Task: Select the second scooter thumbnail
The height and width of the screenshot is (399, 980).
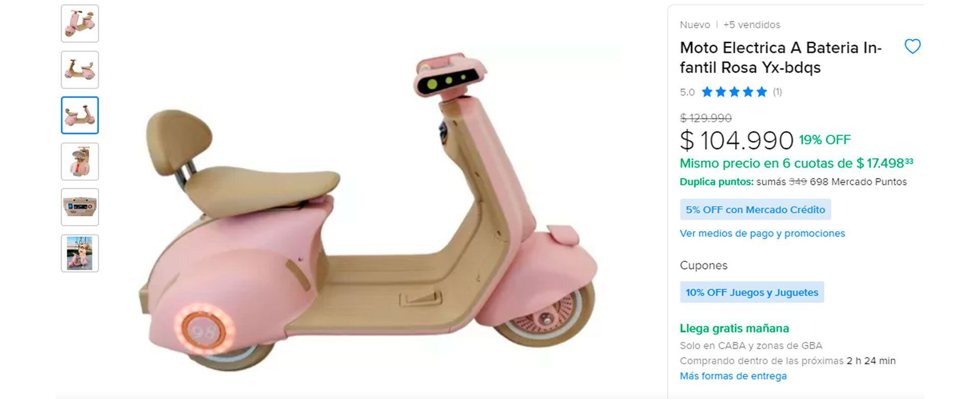Action: coord(80,69)
